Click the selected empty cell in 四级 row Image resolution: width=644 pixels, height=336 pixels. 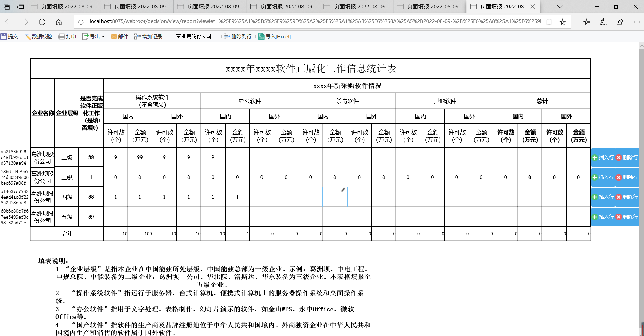(335, 197)
